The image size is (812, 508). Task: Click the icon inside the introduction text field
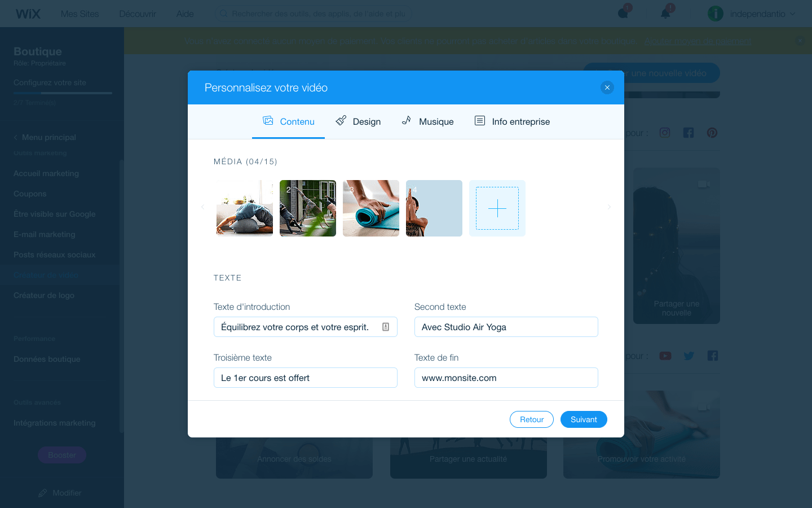click(386, 327)
